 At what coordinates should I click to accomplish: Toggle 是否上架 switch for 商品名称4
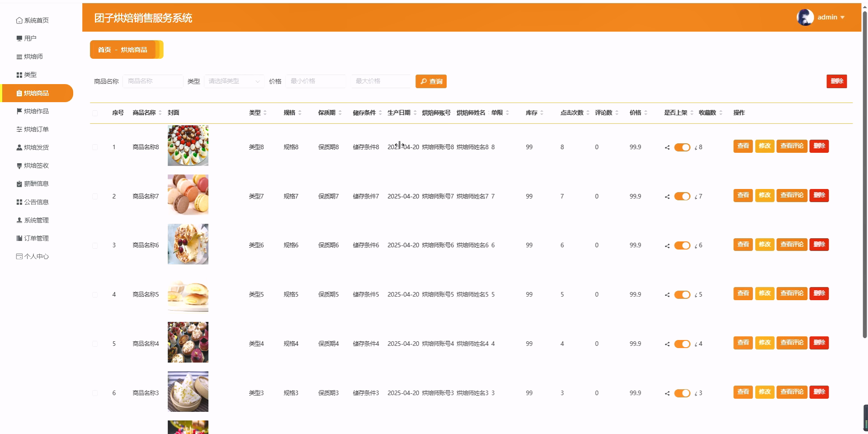click(682, 344)
